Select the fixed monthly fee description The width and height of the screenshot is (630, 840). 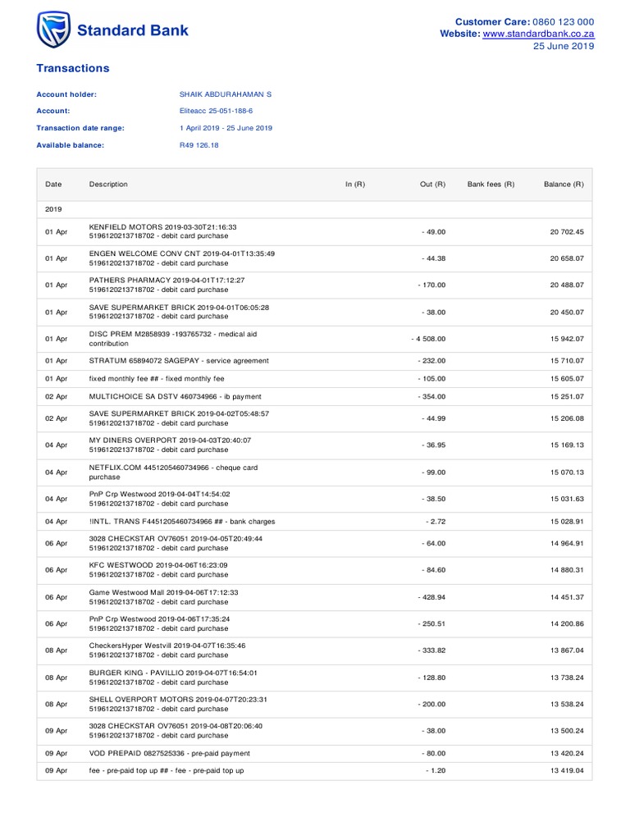point(157,379)
